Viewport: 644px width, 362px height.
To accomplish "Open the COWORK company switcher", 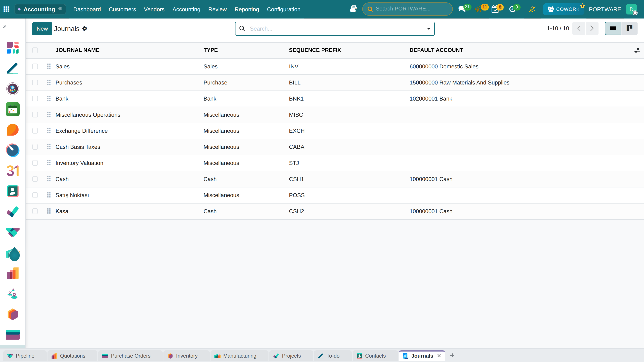I will pos(563,9).
